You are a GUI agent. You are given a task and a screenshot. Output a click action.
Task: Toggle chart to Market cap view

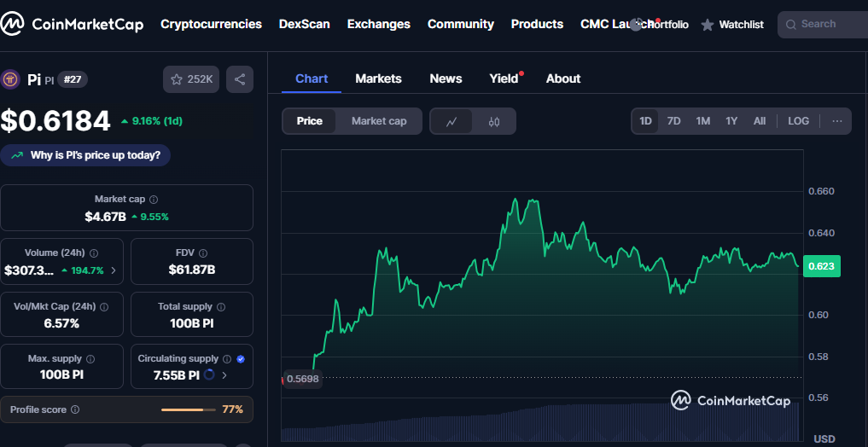[x=379, y=121]
